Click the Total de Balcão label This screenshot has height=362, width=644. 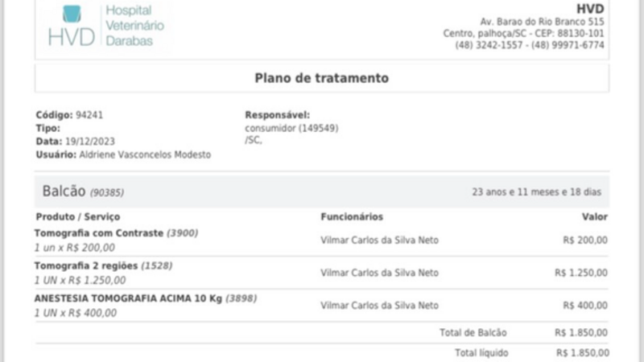tap(473, 332)
